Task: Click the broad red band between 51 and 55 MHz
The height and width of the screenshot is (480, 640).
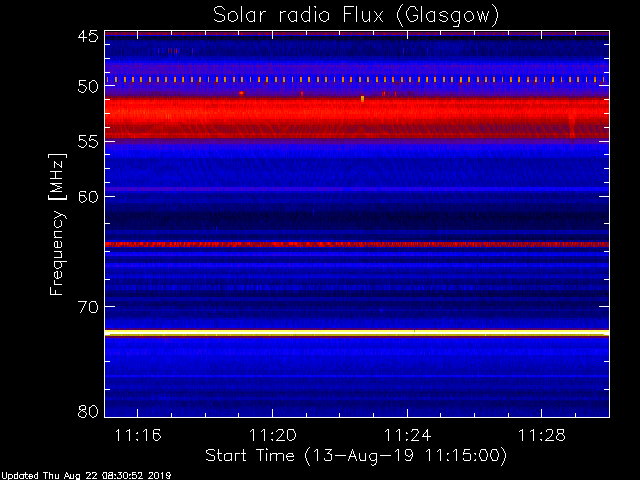Action: tap(357, 118)
